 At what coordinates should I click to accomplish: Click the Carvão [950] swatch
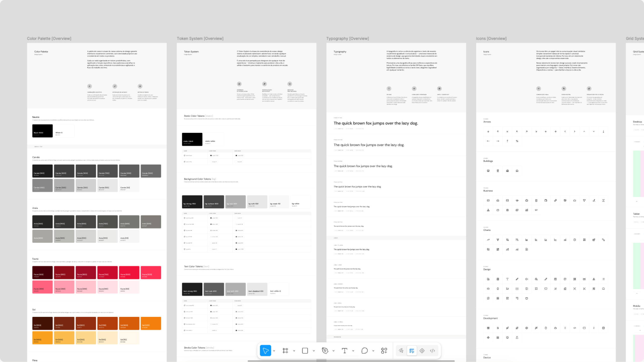pyautogui.click(x=42, y=171)
